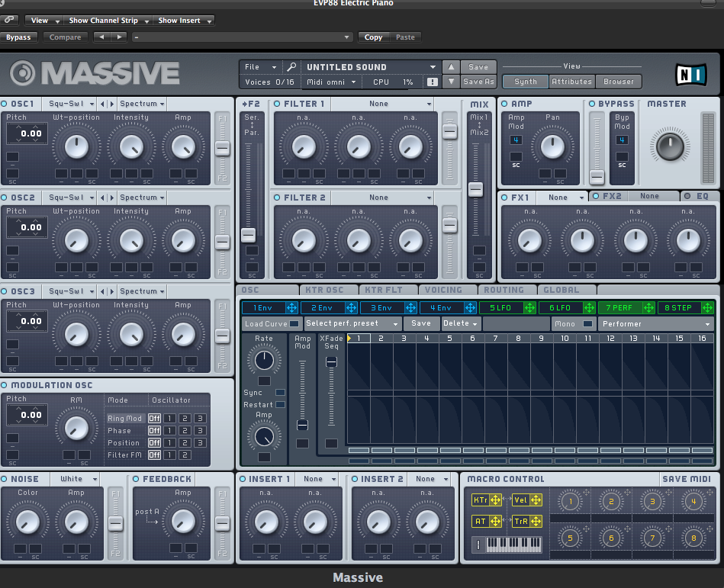Grab the 6 LFO modulation crosshair handle
Image resolution: width=724 pixels, height=588 pixels.
[x=589, y=307]
